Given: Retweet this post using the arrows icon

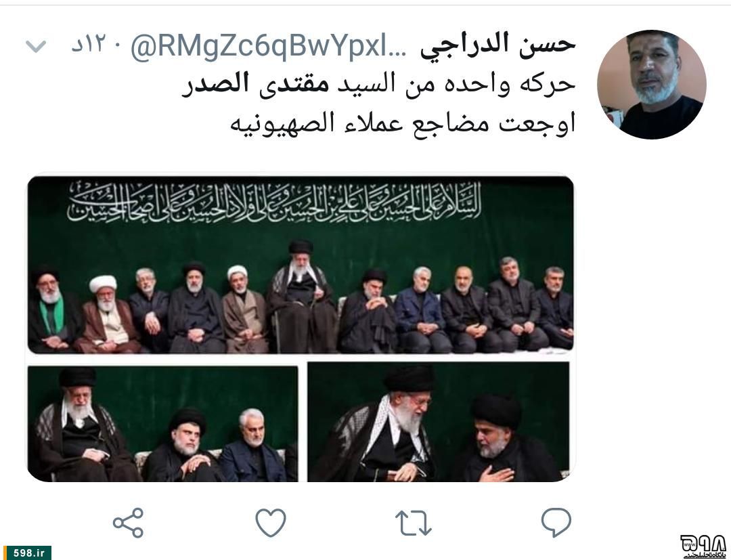Looking at the screenshot, I should [413, 522].
